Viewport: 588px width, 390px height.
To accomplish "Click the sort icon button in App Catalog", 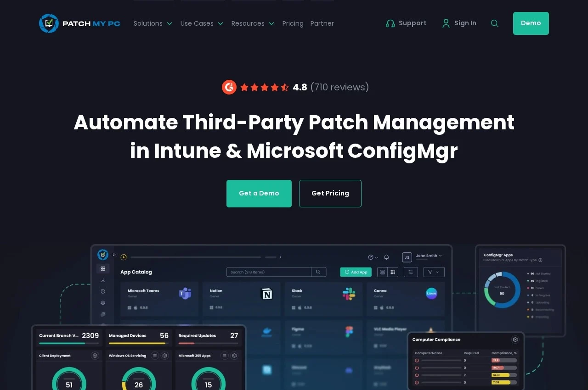I will click(411, 272).
